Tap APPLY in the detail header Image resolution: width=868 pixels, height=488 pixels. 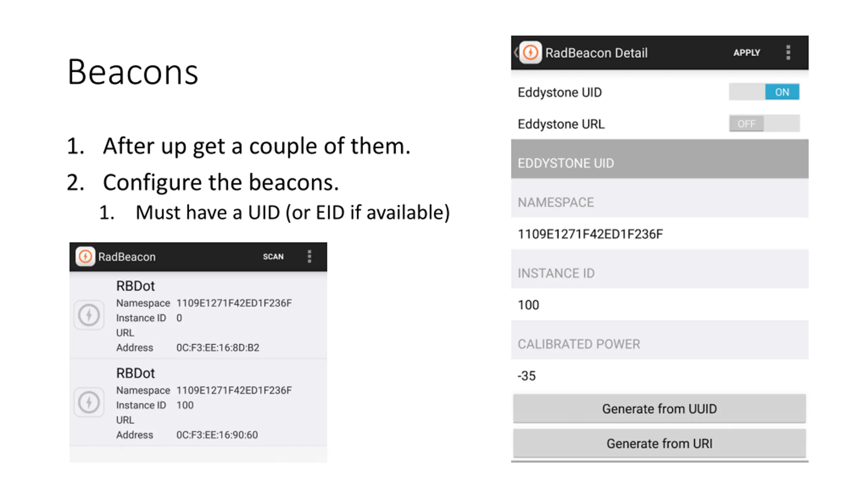coord(747,53)
